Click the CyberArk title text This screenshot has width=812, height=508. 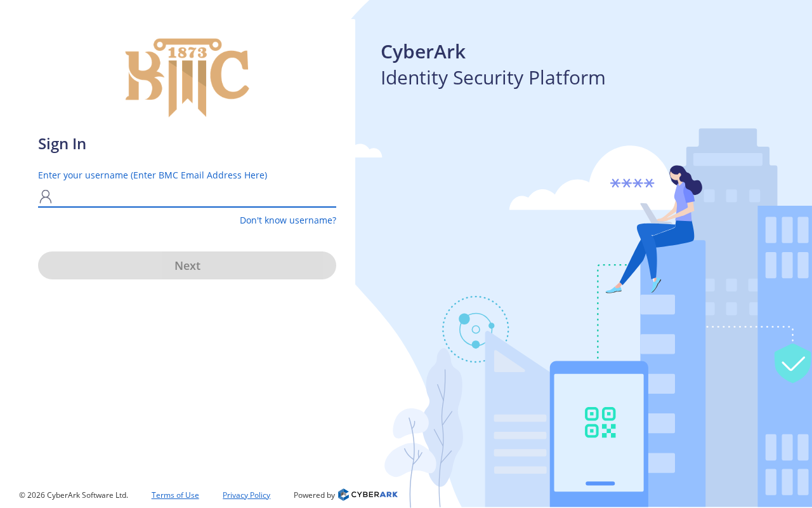[x=423, y=51]
